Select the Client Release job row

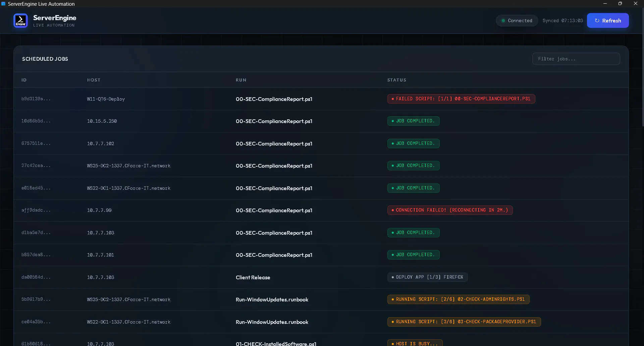pos(253,278)
